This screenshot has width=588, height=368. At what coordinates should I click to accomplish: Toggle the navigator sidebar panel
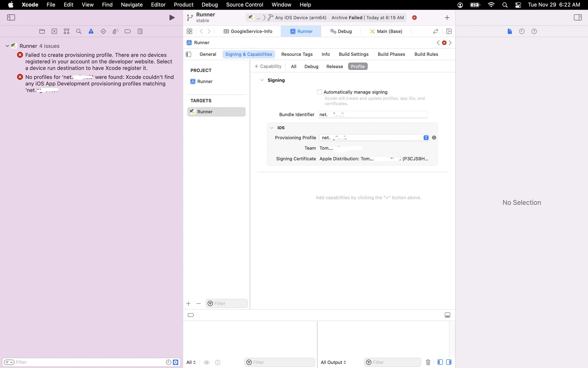point(11,18)
